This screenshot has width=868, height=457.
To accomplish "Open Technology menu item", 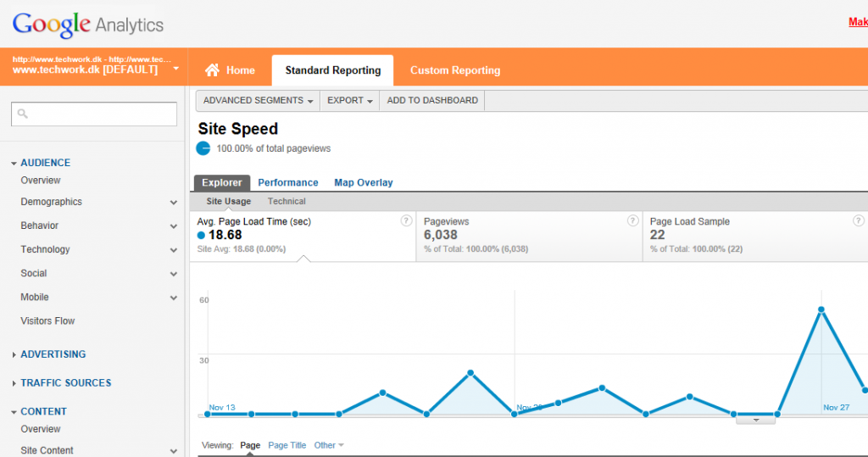I will (46, 250).
